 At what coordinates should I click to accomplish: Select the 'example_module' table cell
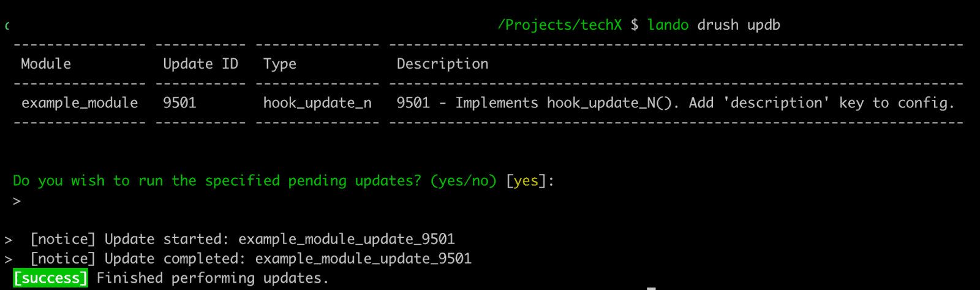(80, 103)
